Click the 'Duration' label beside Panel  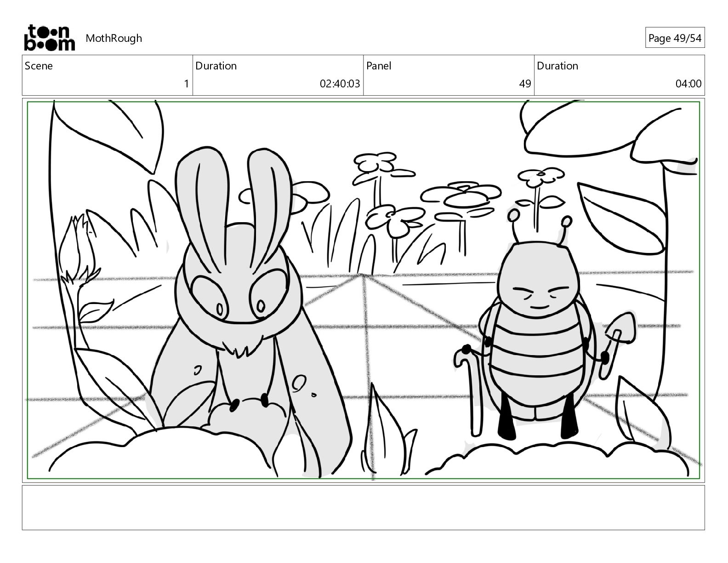pyautogui.click(x=557, y=66)
